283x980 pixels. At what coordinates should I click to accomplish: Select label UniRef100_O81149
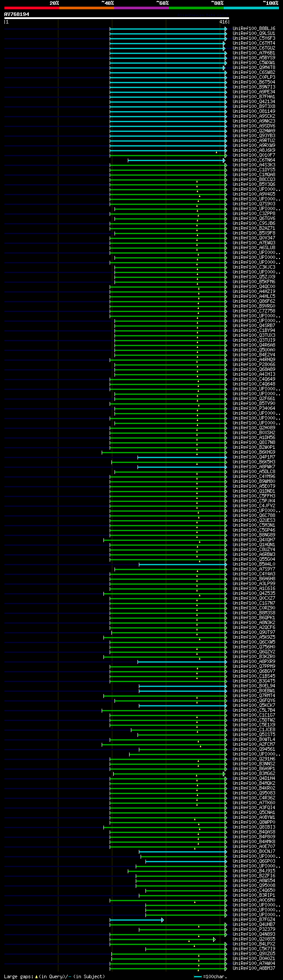pyautogui.click(x=254, y=111)
